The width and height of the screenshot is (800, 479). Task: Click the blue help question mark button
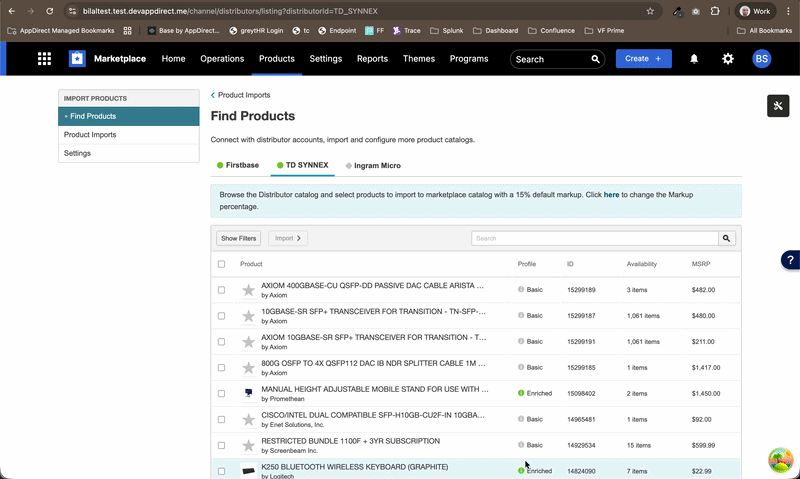[789, 260]
